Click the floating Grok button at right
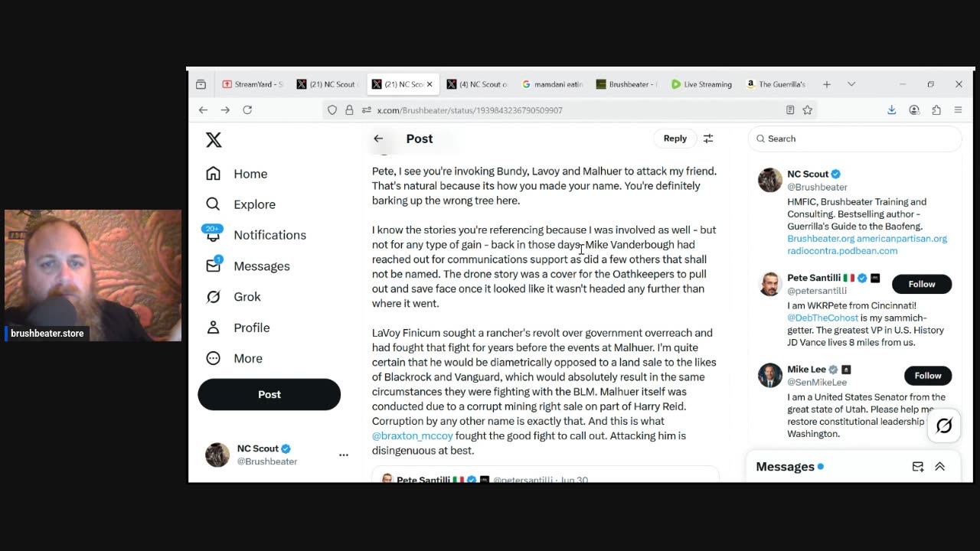Image resolution: width=980 pixels, height=551 pixels. [x=943, y=426]
